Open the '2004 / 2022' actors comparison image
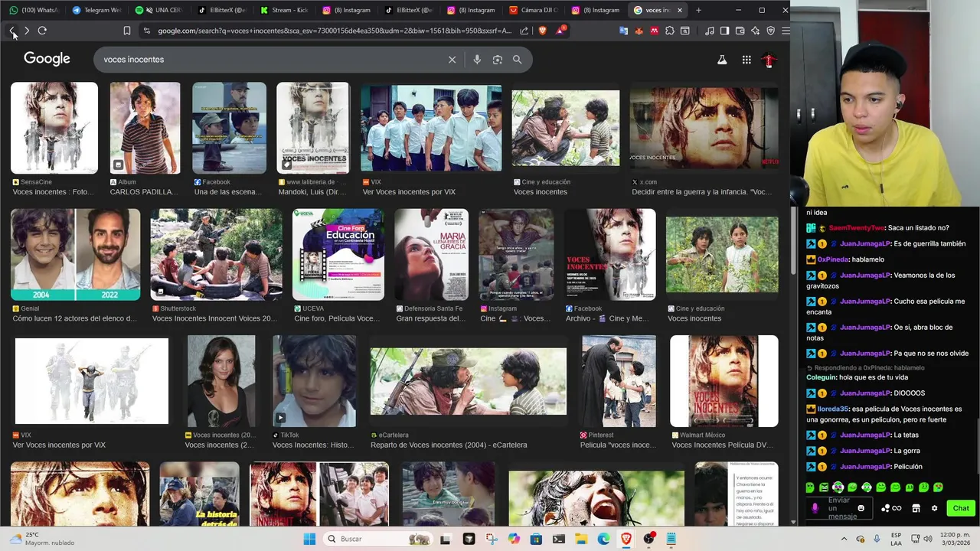This screenshot has width=980, height=551. [75, 254]
